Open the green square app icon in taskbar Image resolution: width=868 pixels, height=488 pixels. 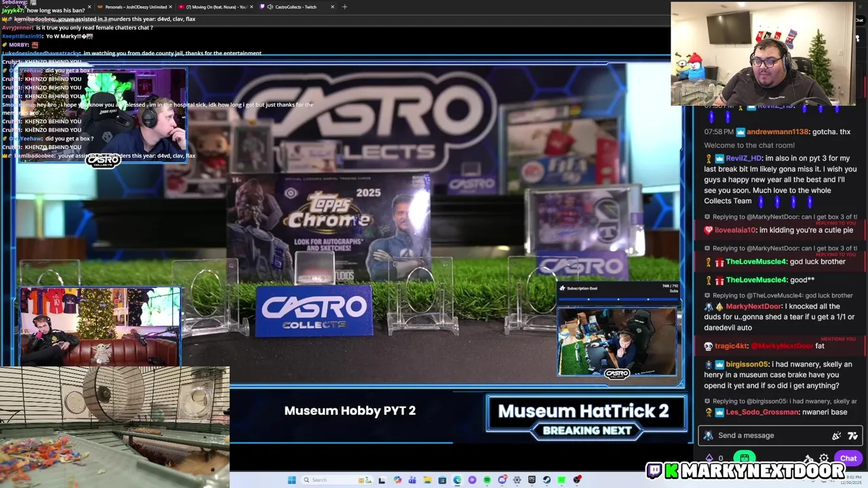coord(561,480)
